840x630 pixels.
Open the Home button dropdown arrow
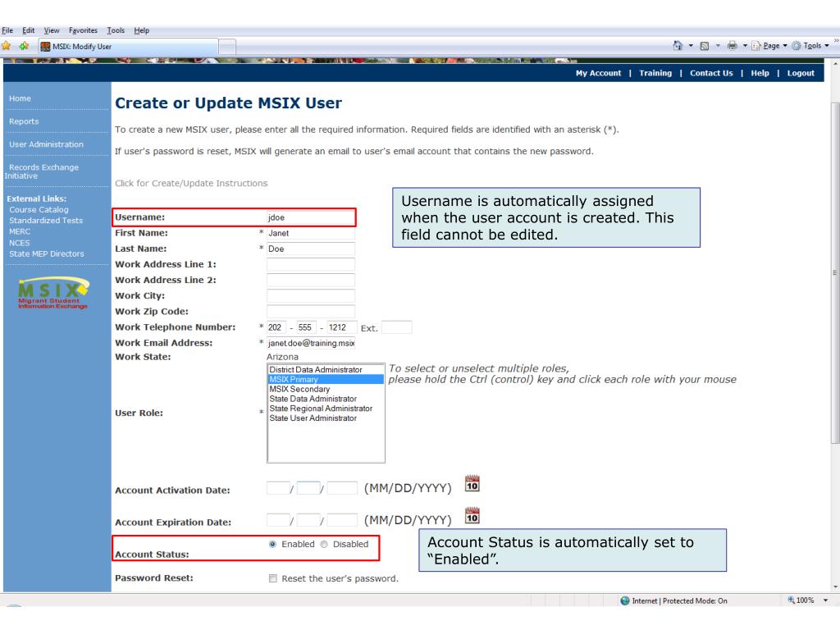coord(691,46)
